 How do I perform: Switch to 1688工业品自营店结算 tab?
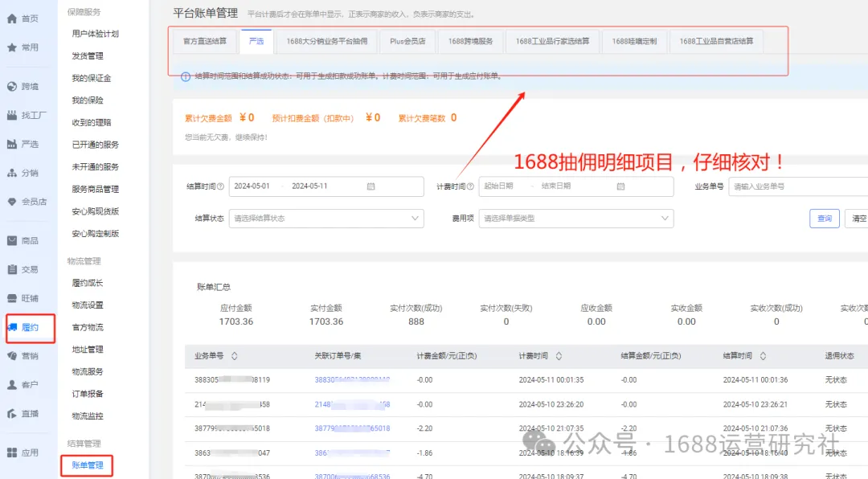(x=716, y=42)
